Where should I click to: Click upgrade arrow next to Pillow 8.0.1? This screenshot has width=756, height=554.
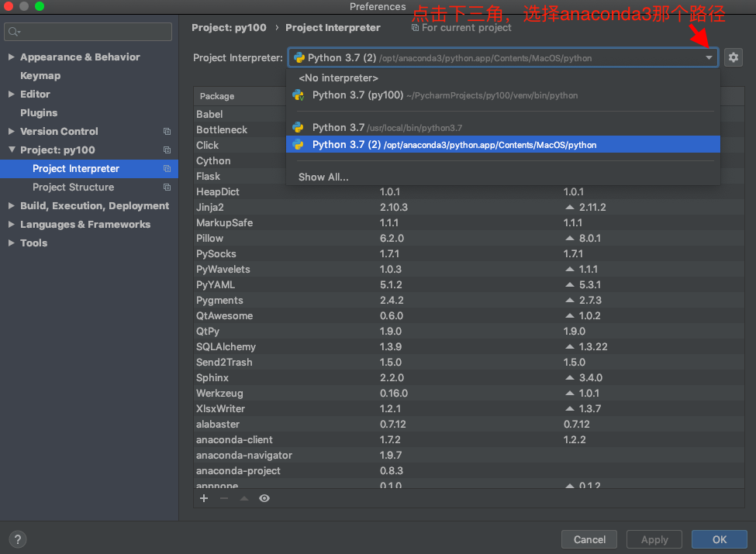(x=570, y=238)
